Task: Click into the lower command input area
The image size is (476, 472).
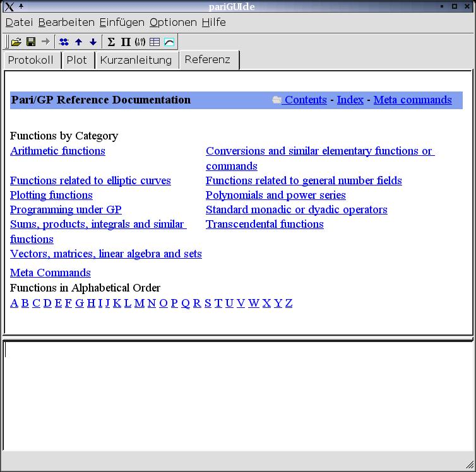Action: tap(237, 394)
